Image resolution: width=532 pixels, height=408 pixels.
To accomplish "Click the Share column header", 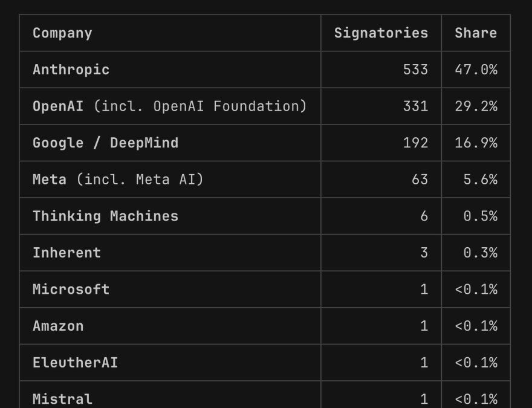I will coord(476,33).
